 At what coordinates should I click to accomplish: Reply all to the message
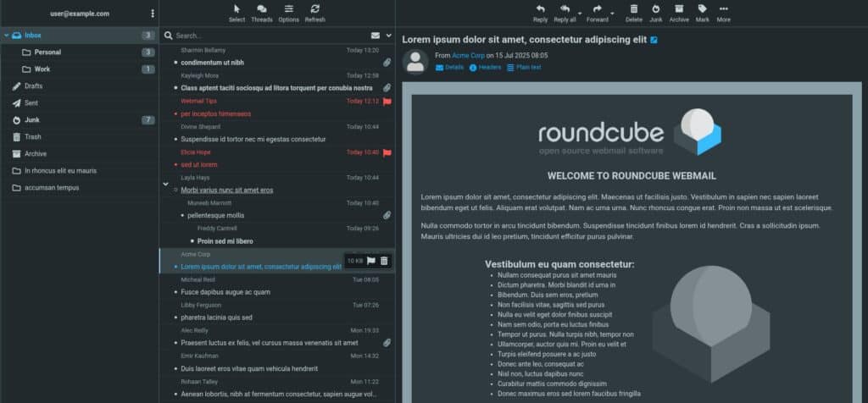pos(565,14)
